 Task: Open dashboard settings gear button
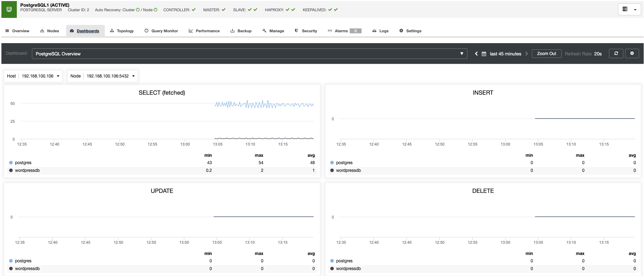[x=632, y=53]
